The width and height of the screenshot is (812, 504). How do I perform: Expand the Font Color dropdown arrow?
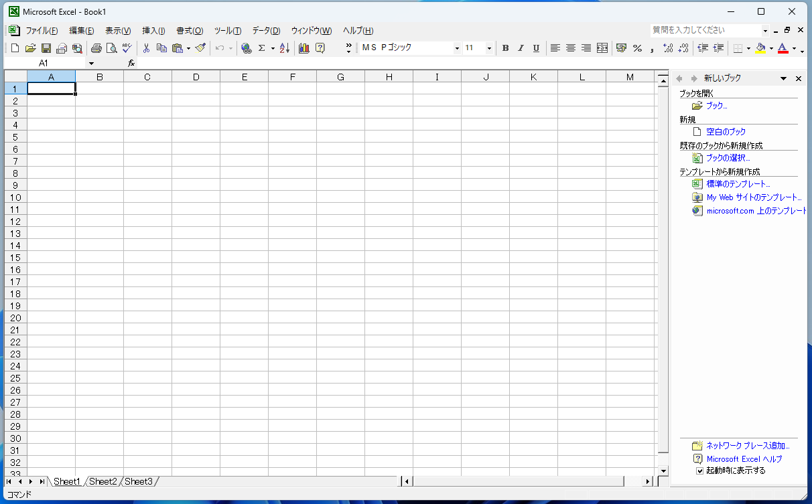[x=794, y=48]
